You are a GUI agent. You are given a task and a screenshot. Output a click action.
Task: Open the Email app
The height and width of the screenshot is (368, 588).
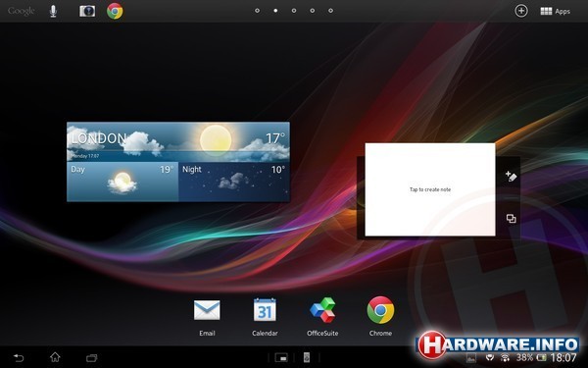click(x=207, y=317)
